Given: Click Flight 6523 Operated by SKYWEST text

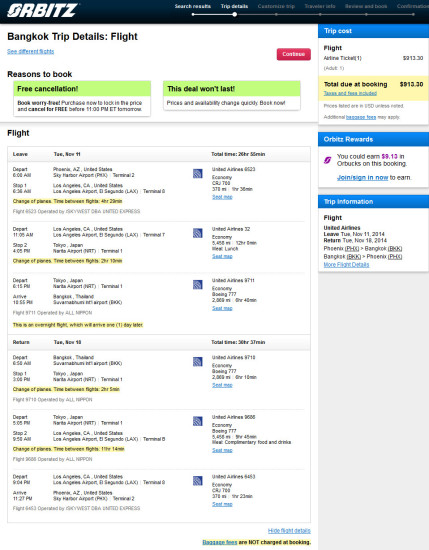Looking at the screenshot, I should click(x=76, y=212).
